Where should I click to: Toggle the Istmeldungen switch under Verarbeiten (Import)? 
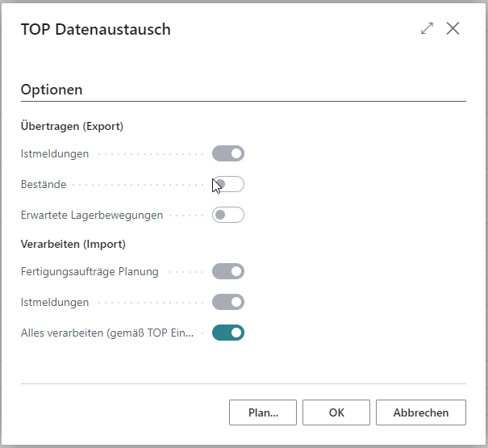[227, 302]
